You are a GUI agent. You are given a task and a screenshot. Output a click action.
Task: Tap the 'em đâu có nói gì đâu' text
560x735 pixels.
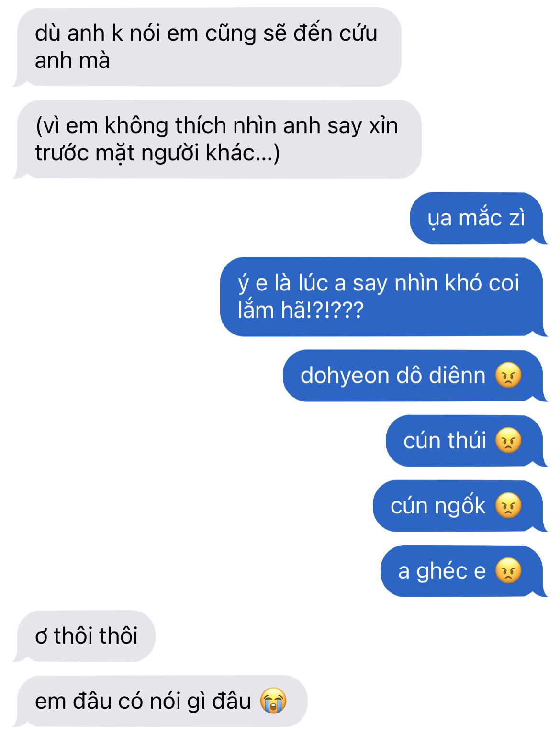coord(143,702)
